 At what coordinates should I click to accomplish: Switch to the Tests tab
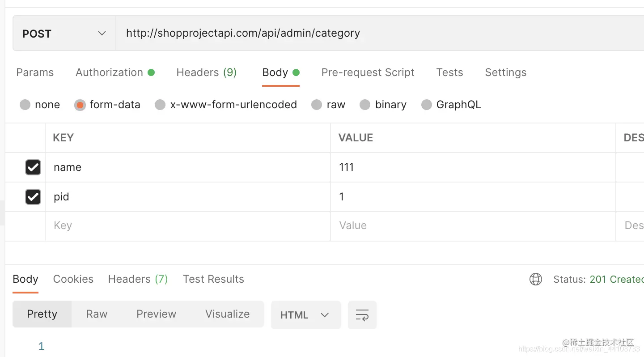coord(449,72)
